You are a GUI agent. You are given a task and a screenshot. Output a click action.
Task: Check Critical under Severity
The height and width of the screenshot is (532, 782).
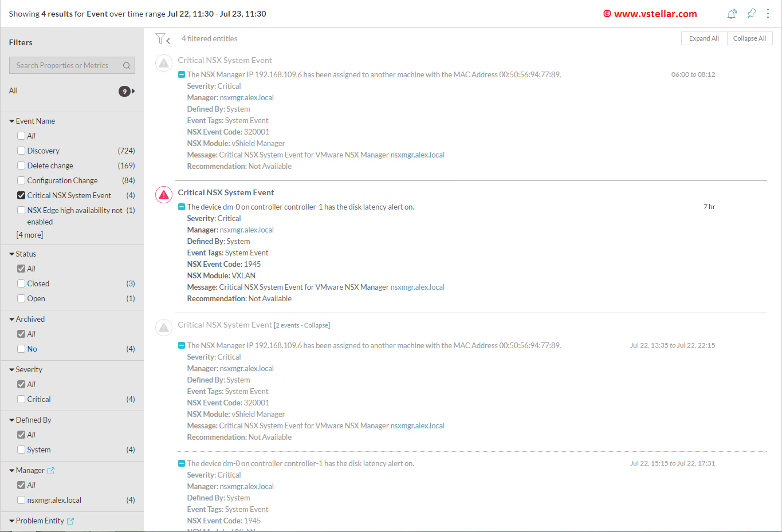click(21, 399)
